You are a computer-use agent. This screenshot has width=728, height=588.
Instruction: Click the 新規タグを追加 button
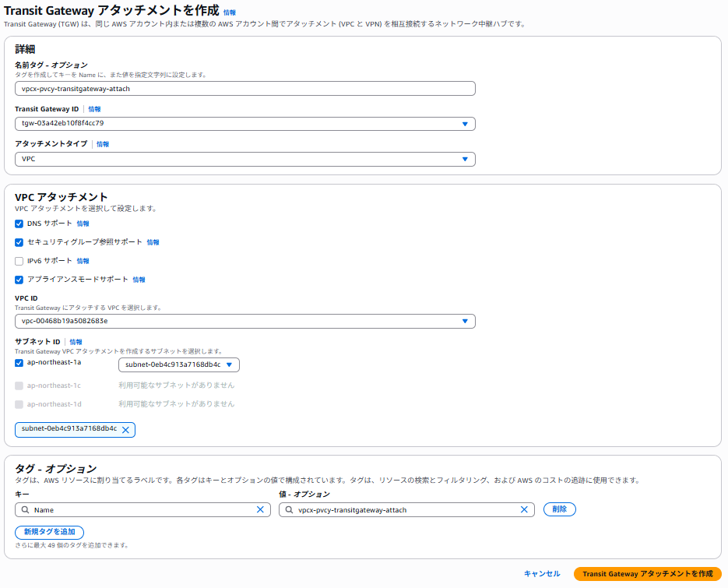[x=49, y=532]
